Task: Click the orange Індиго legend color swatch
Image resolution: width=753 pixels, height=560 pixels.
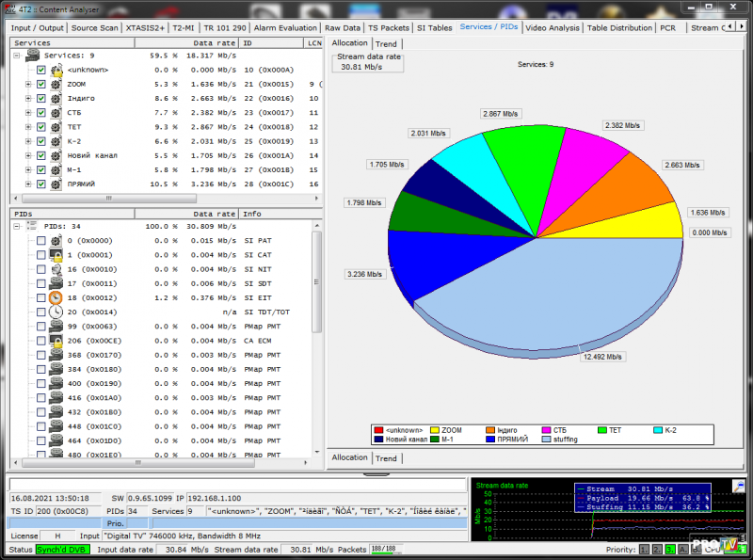Action: 490,430
